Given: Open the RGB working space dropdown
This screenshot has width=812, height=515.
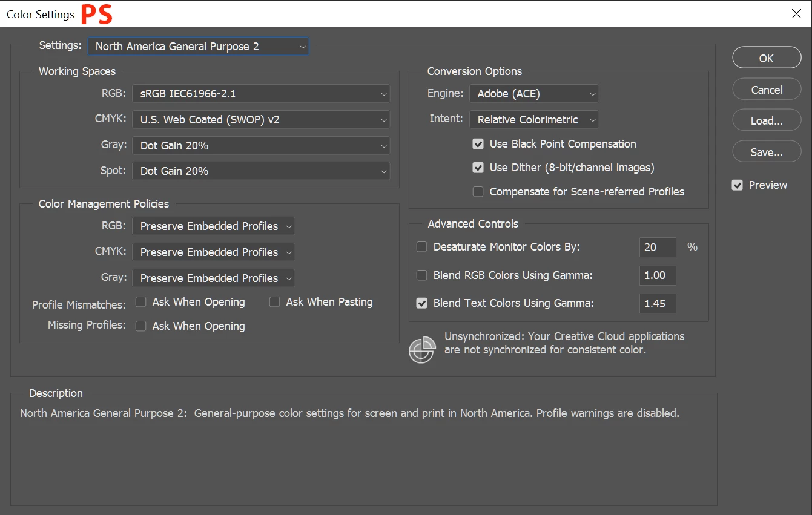Looking at the screenshot, I should point(261,94).
